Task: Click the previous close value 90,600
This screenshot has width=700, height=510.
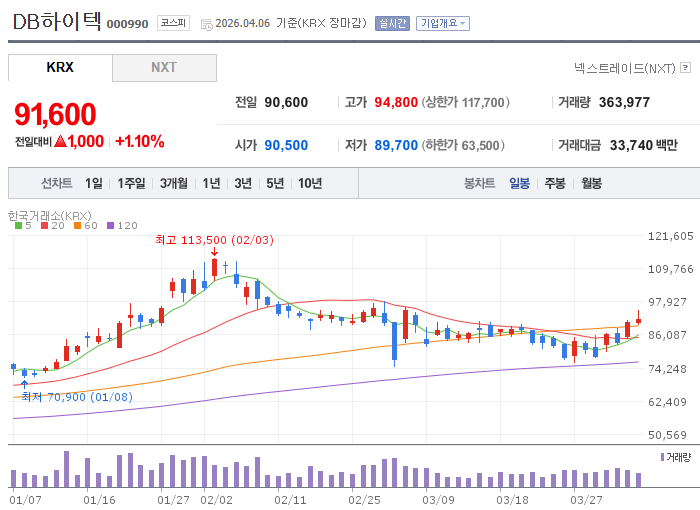Action: click(x=286, y=102)
